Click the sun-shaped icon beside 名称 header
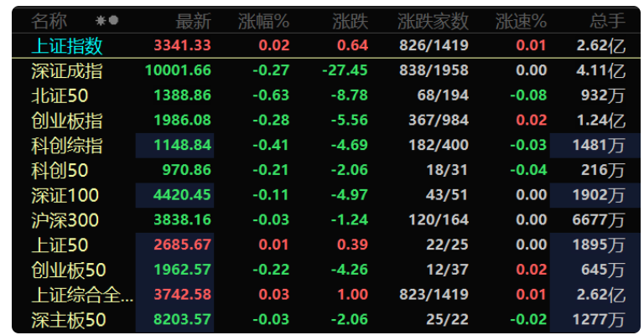The height and width of the screenshot is (335, 644). [101, 20]
